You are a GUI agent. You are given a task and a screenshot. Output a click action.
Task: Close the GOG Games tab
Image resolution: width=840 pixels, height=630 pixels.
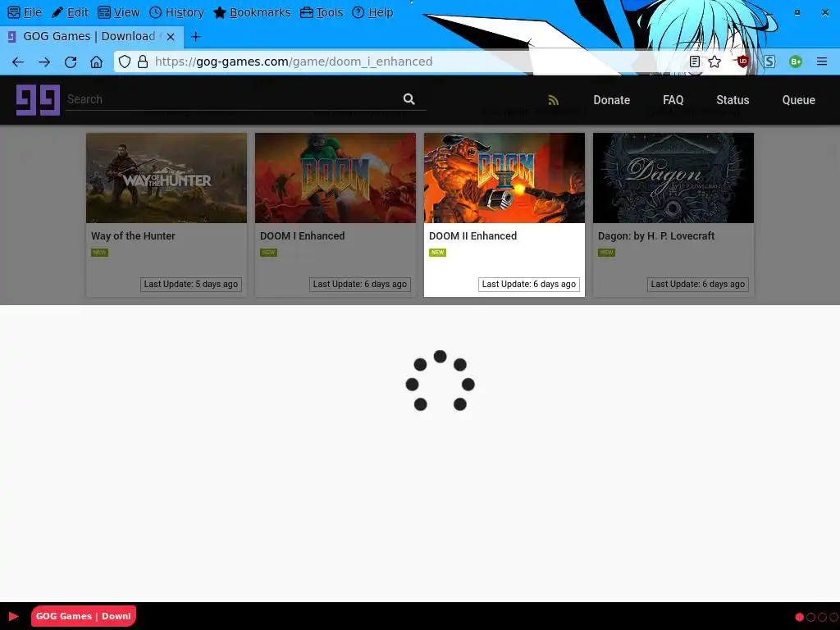(171, 36)
